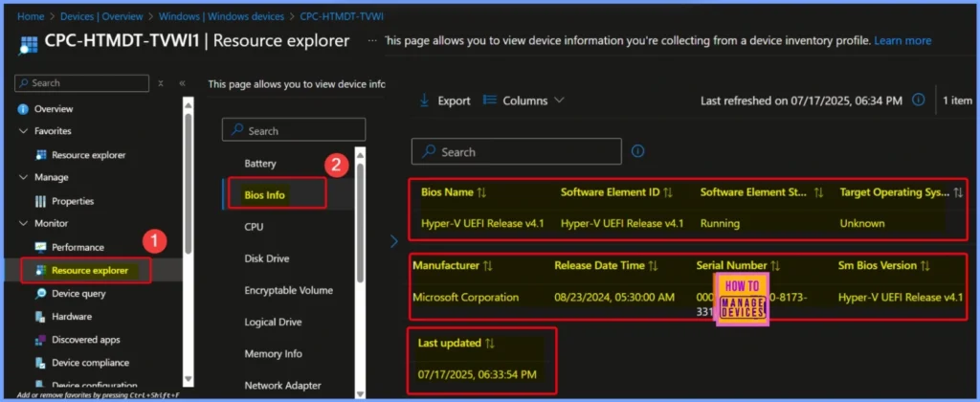
Task: Click the Performance monitor icon
Action: pyautogui.click(x=41, y=248)
